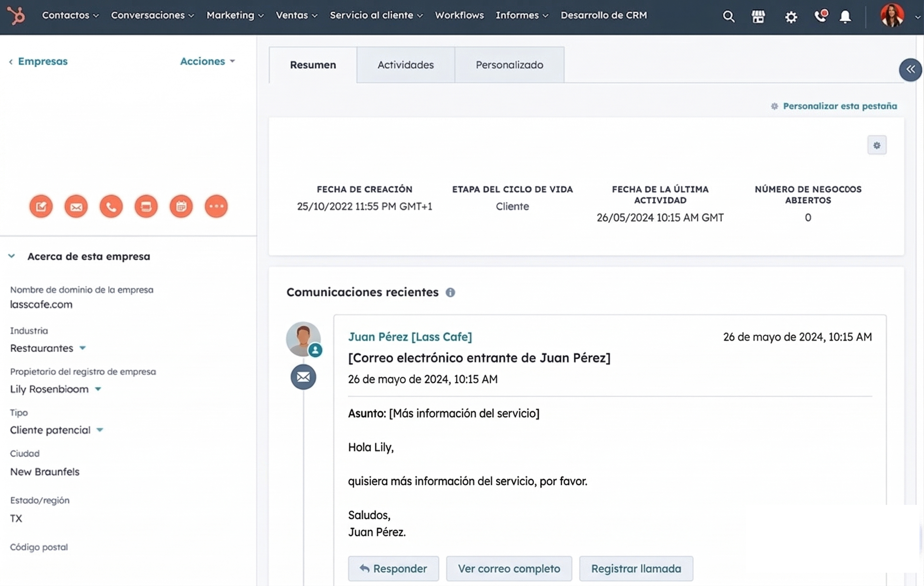The width and height of the screenshot is (924, 586).
Task: Switch to the Actividades tab
Action: 405,65
